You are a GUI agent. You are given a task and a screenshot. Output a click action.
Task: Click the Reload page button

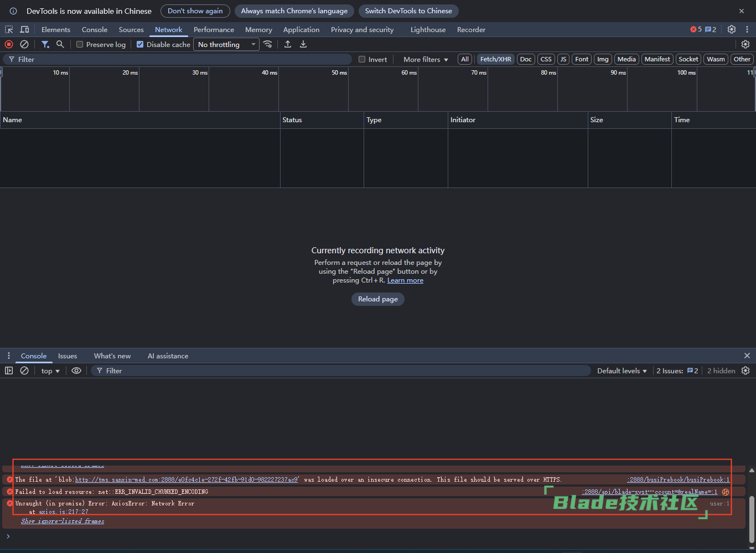pyautogui.click(x=378, y=299)
